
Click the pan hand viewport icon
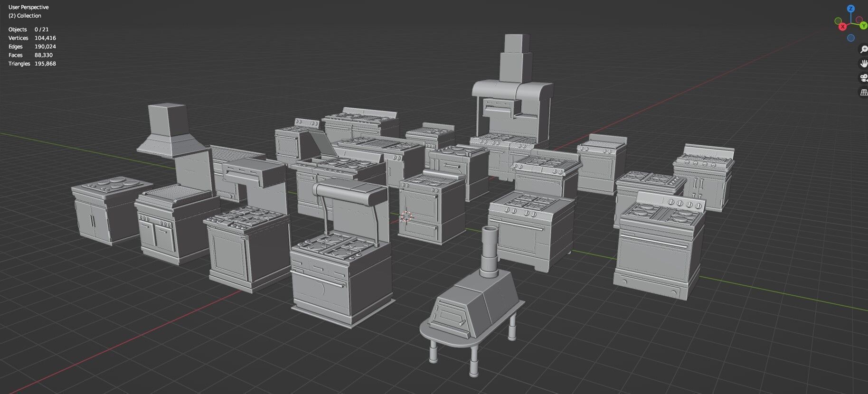(864, 64)
